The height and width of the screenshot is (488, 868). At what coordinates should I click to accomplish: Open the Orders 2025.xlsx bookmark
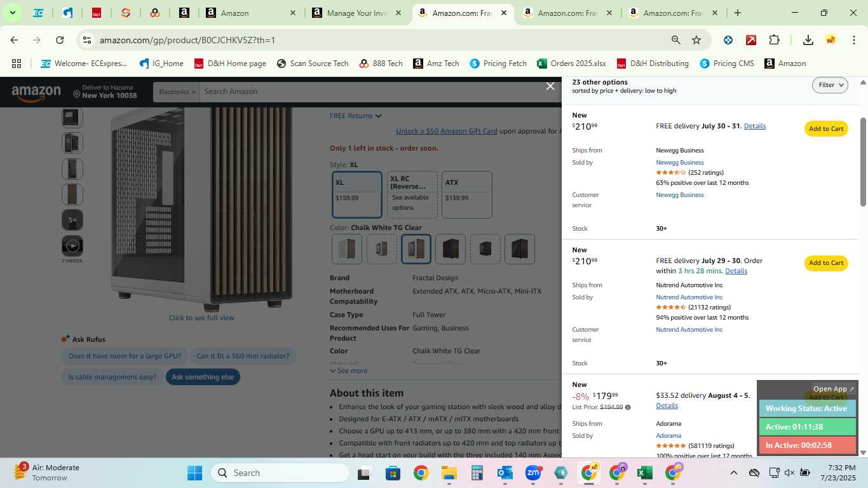tap(571, 64)
